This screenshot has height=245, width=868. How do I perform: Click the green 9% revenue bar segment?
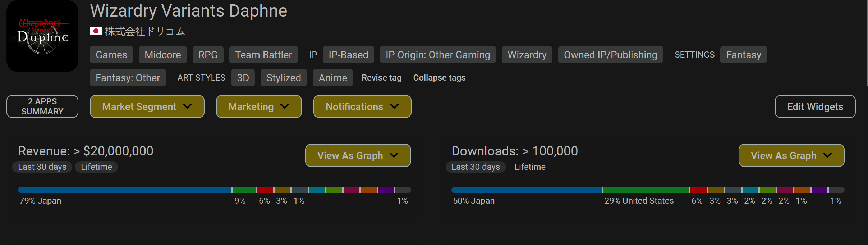pos(244,190)
